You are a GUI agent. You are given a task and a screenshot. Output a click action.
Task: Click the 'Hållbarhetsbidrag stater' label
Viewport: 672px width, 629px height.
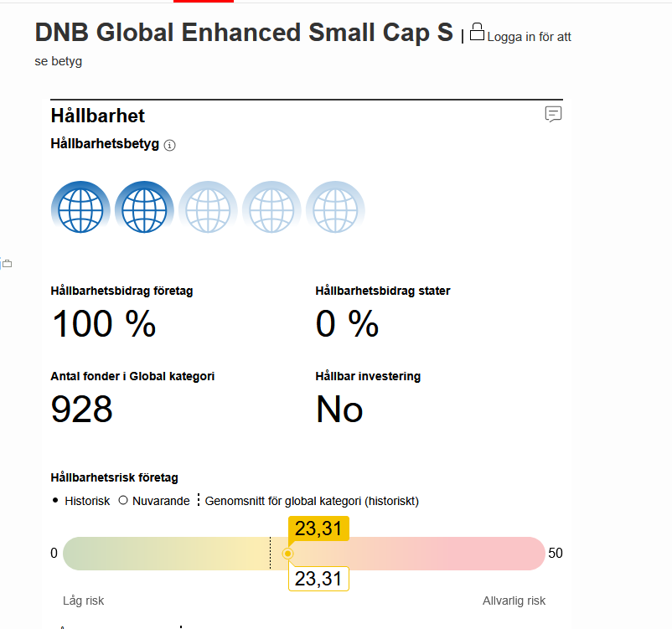coord(383,291)
